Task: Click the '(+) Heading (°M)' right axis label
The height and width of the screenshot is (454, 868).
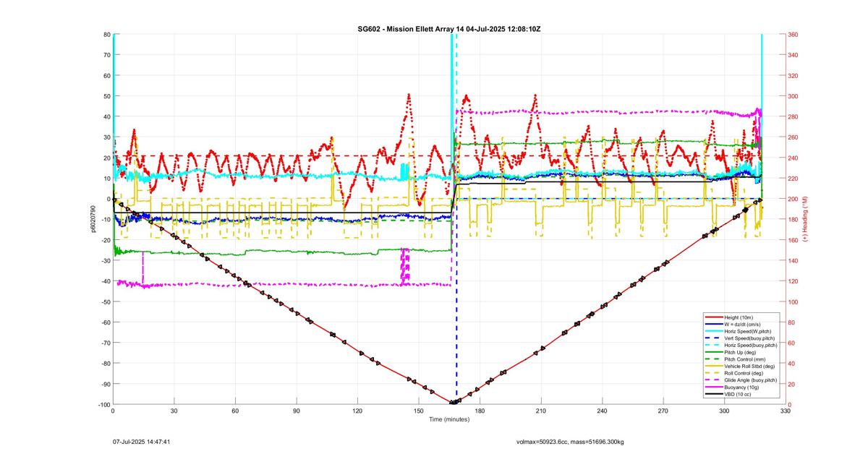Action: click(804, 218)
